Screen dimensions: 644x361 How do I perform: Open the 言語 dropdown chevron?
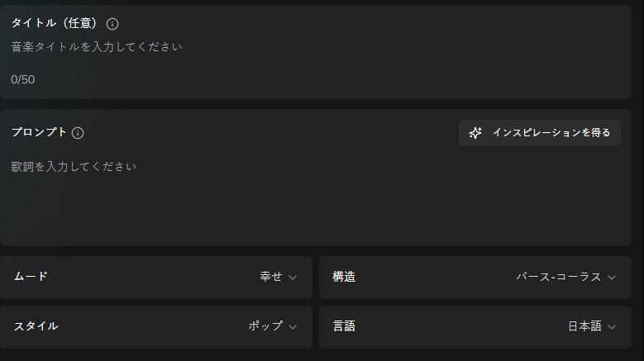click(x=612, y=327)
